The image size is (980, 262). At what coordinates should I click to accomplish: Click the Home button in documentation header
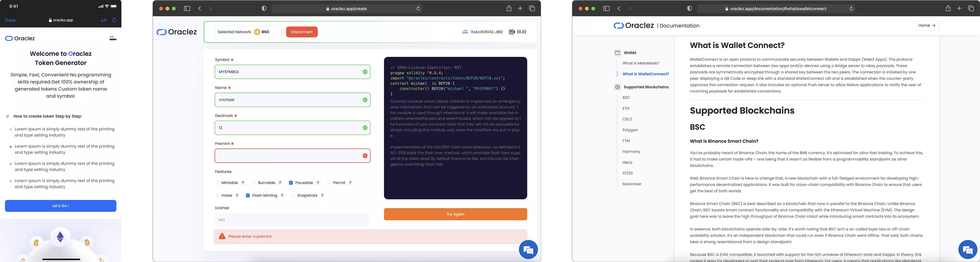pos(927,26)
